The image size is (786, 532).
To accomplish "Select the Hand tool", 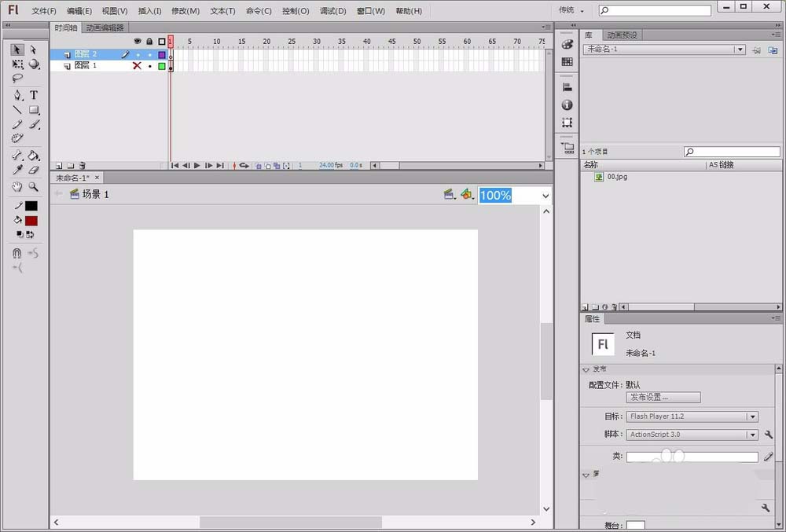I will click(17, 187).
